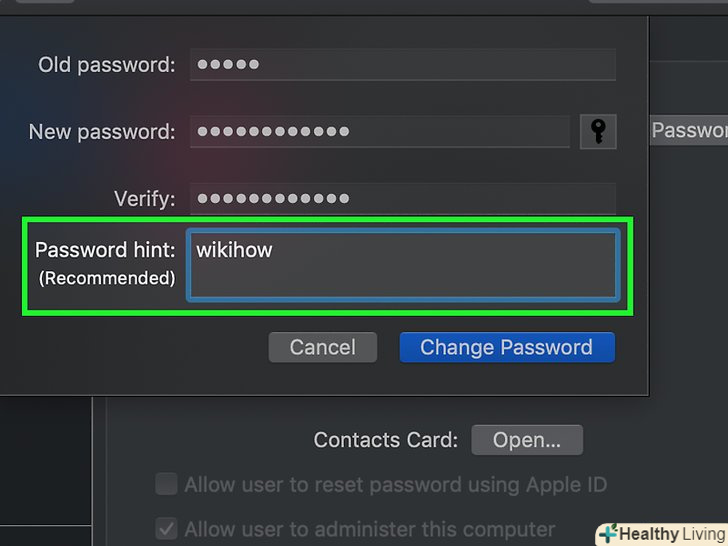This screenshot has height=546, width=728.
Task: Click the Old password field
Action: coord(403,65)
